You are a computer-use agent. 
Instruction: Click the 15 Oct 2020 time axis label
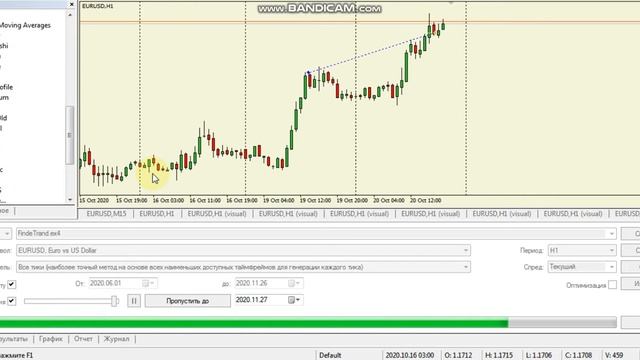tap(94, 200)
